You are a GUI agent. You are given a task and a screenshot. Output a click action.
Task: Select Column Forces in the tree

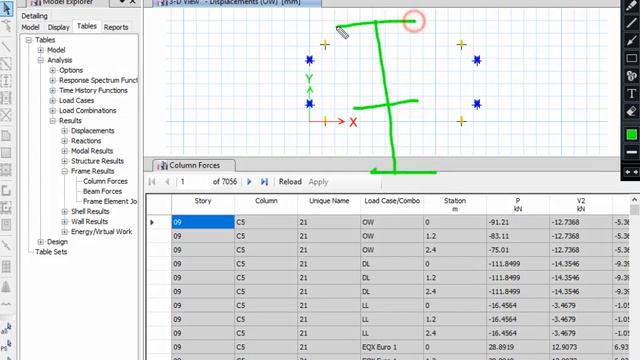pos(105,181)
